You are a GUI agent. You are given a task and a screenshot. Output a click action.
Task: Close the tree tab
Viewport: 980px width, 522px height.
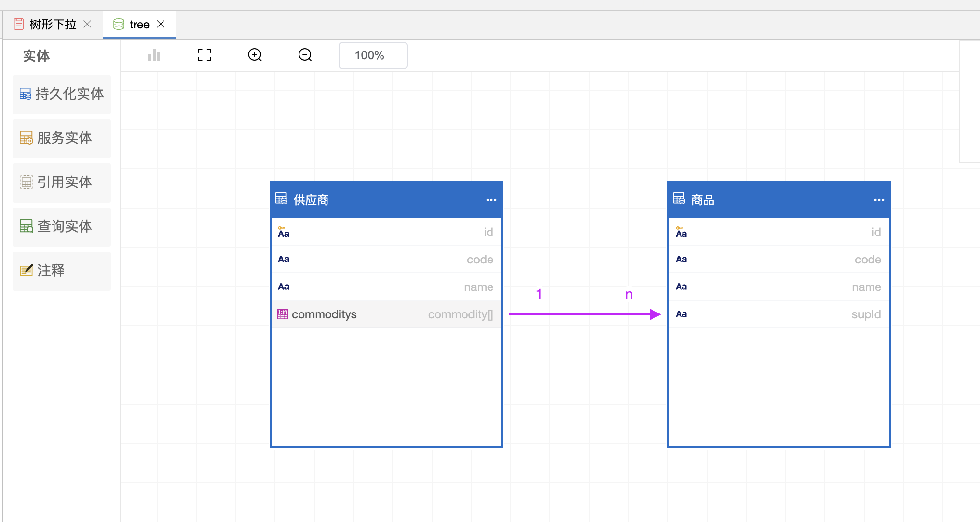point(161,24)
